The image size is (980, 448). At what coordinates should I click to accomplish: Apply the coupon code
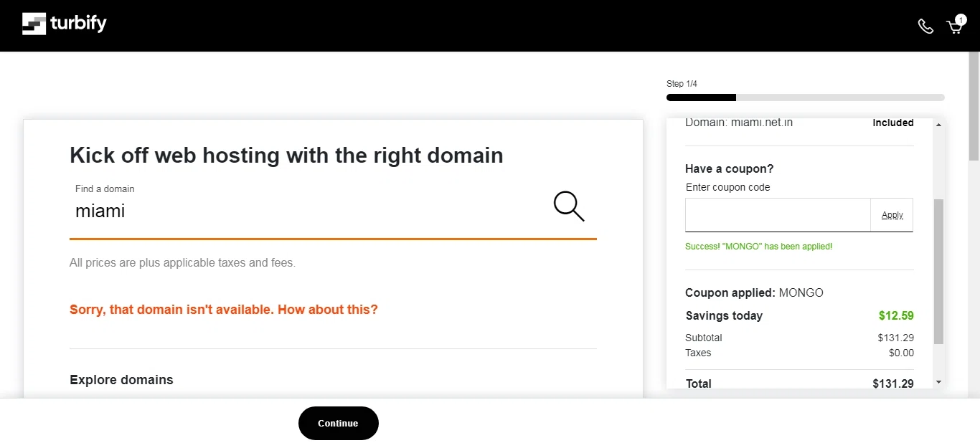[x=892, y=215]
